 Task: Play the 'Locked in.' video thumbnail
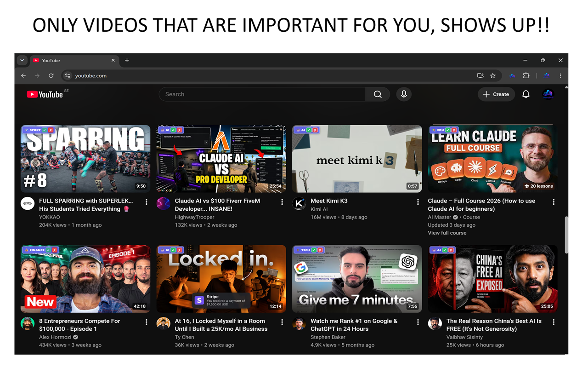[221, 279]
